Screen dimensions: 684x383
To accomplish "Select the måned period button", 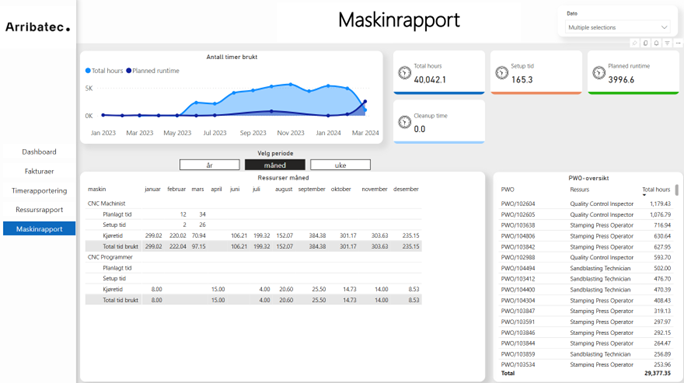I will point(275,165).
